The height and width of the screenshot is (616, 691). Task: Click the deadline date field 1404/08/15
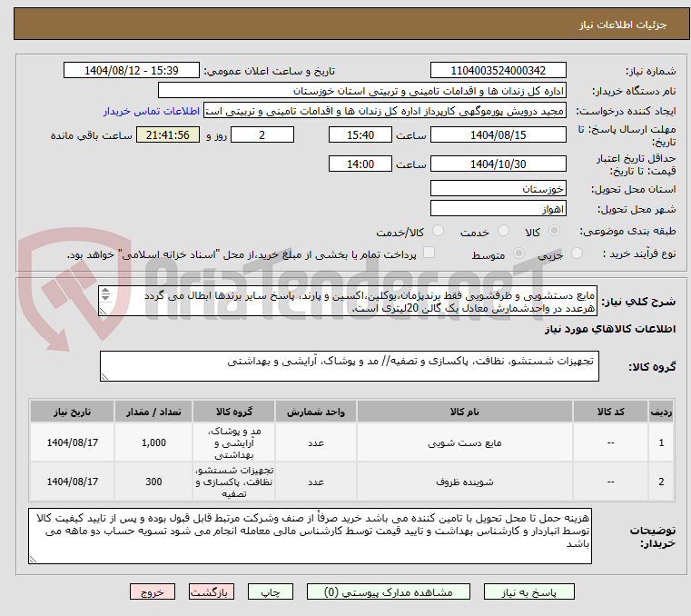pos(498,135)
